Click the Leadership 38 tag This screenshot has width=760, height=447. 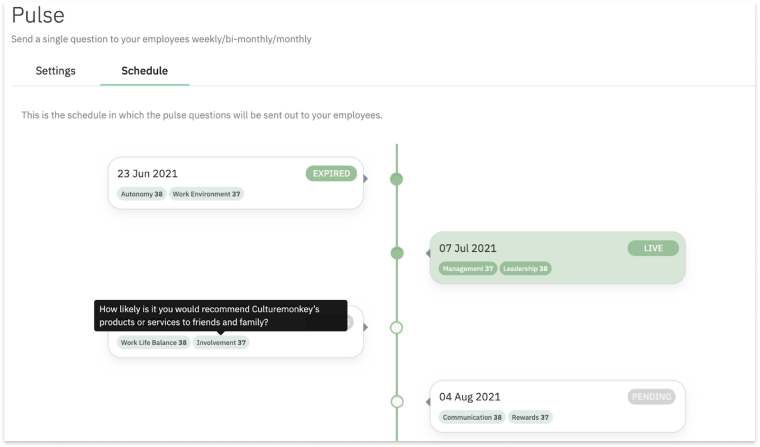coord(526,269)
